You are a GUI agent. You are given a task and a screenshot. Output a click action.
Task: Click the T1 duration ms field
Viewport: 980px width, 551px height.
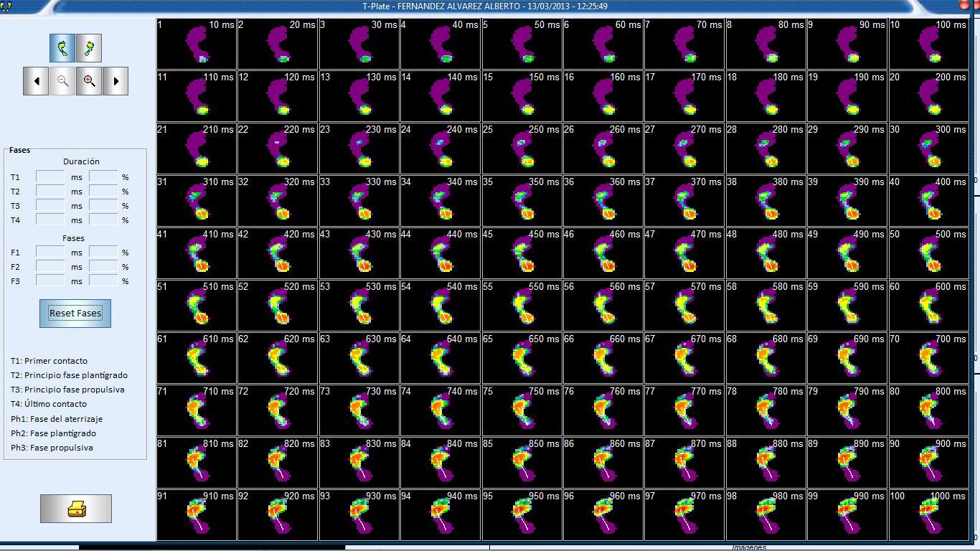(x=50, y=176)
